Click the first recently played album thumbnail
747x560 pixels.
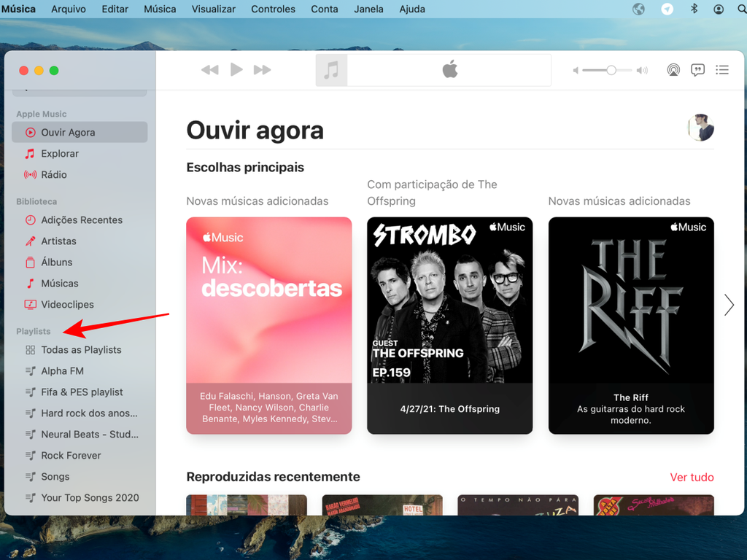(x=247, y=505)
